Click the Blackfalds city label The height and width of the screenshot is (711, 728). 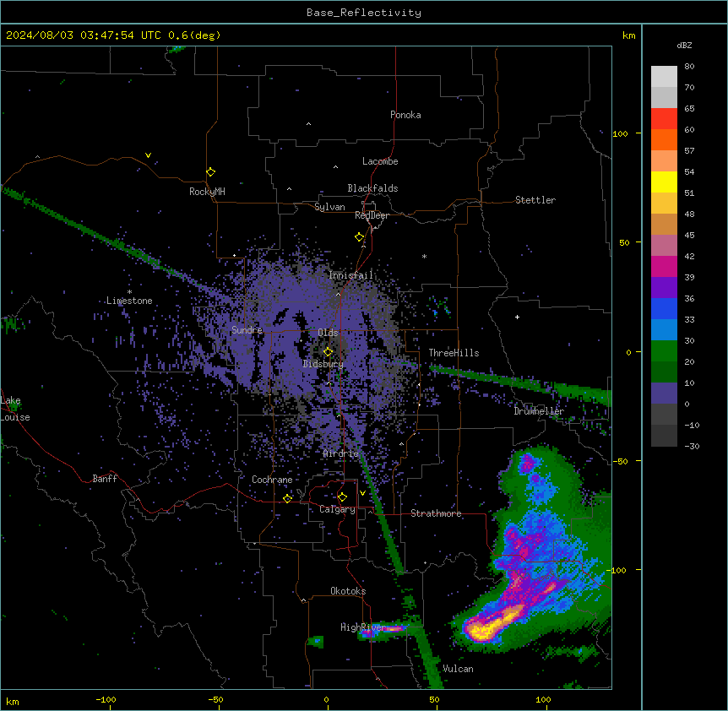(372, 188)
